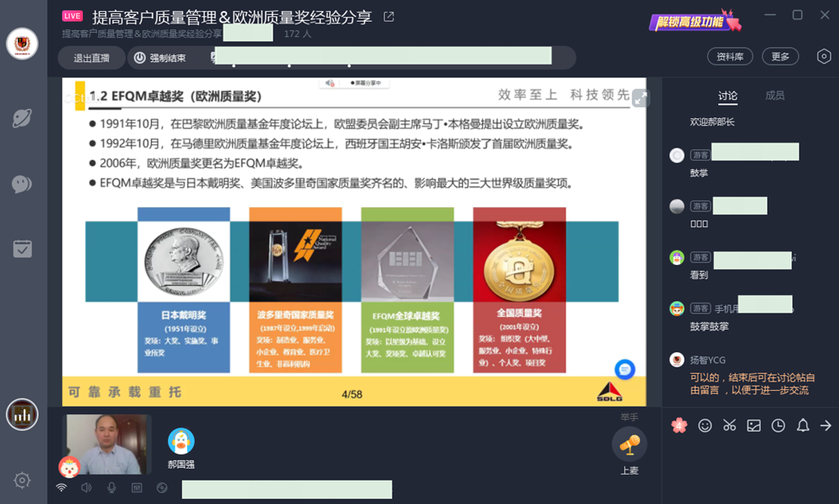Switch to the 讨论 tab
The width and height of the screenshot is (839, 504).
[727, 96]
